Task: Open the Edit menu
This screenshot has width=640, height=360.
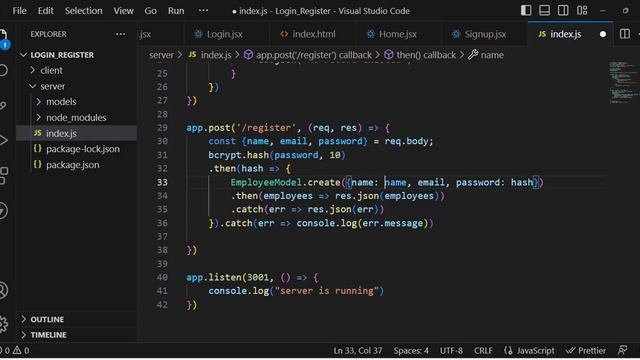Action: [x=45, y=11]
